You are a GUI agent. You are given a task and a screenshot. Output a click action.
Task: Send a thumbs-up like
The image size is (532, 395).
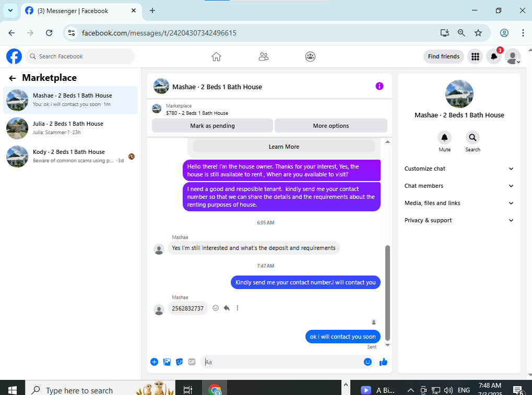(383, 362)
